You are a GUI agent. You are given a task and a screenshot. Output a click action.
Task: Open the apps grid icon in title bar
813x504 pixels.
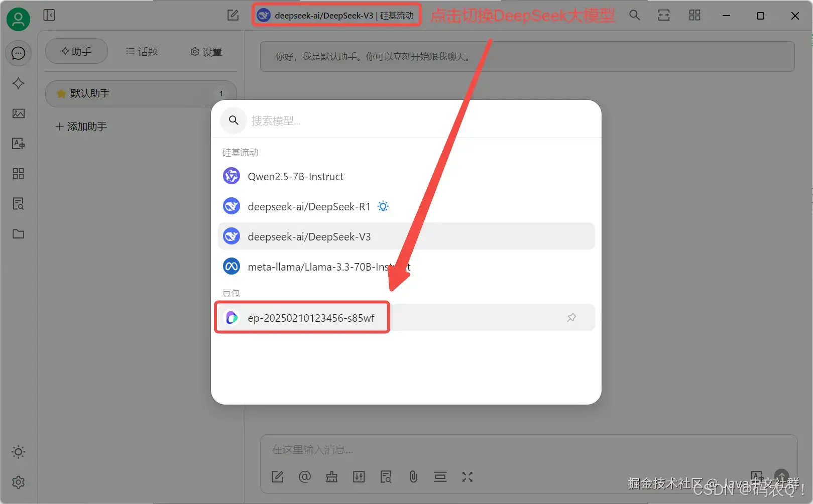[x=694, y=15]
